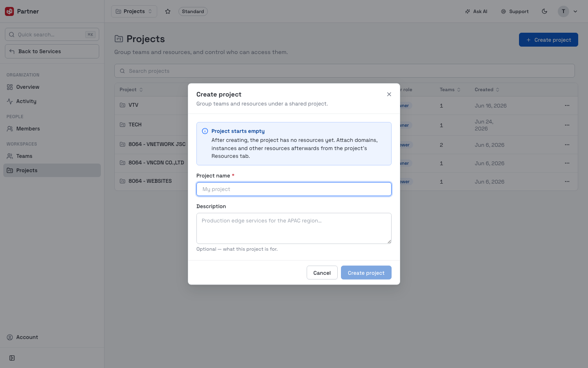This screenshot has width=588, height=368.
Task: Click folder icon beside TECH
Action: click(122, 125)
